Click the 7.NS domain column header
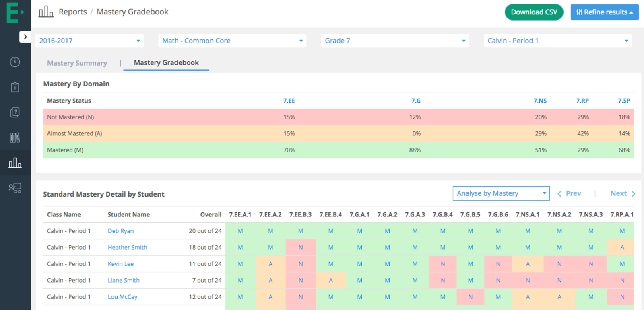This screenshot has height=310, width=644. [x=540, y=101]
